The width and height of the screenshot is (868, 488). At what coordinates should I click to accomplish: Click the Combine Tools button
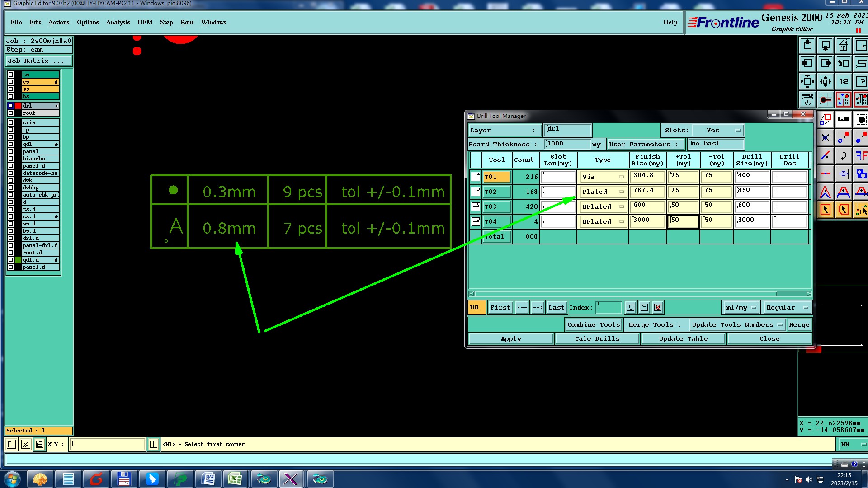point(593,324)
